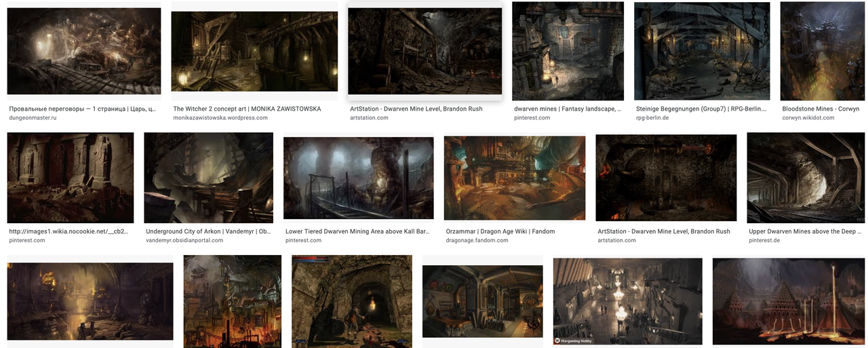The width and height of the screenshot is (868, 348).
Task: Click 'dwarven mines | Fantasy landscape' title
Action: pos(568,109)
